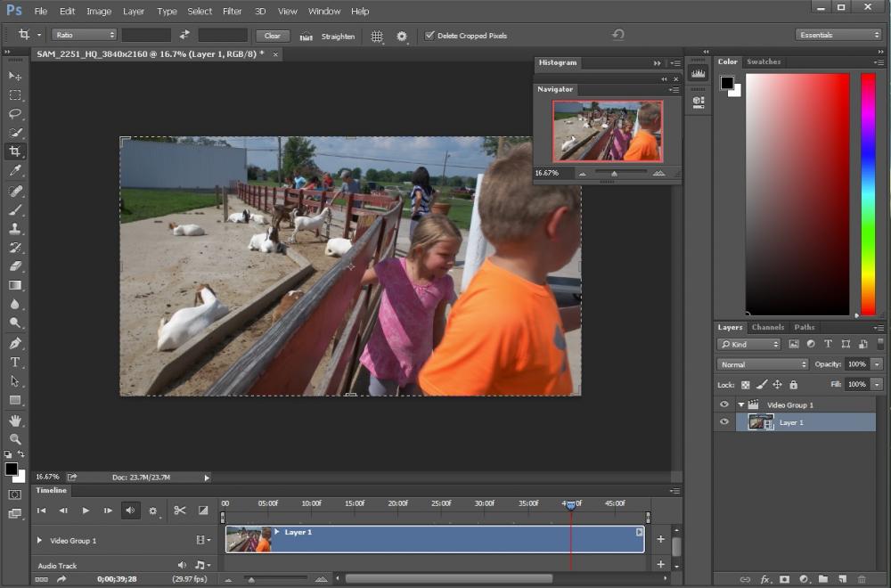
Task: Click the rainbow hue slider strip
Action: point(868,193)
